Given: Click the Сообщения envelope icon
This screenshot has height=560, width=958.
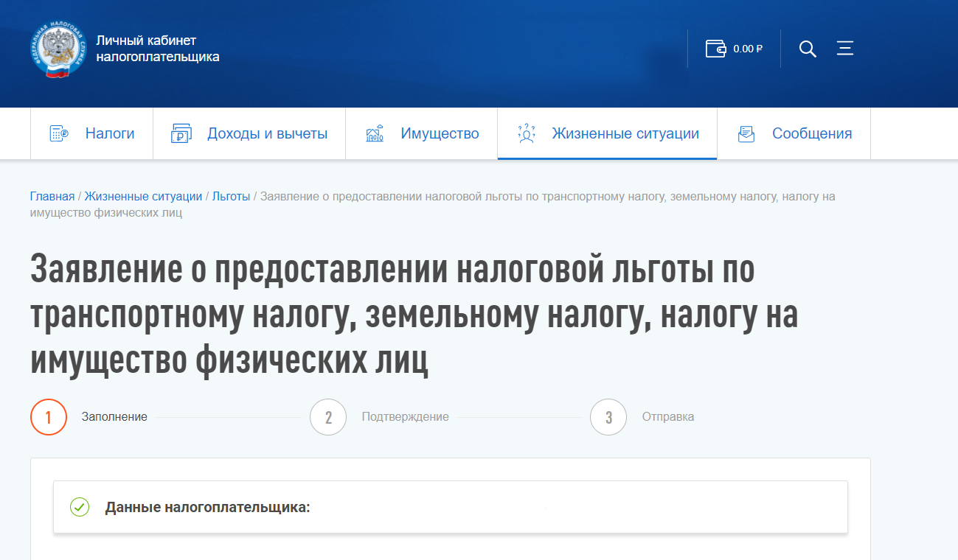Looking at the screenshot, I should [746, 133].
